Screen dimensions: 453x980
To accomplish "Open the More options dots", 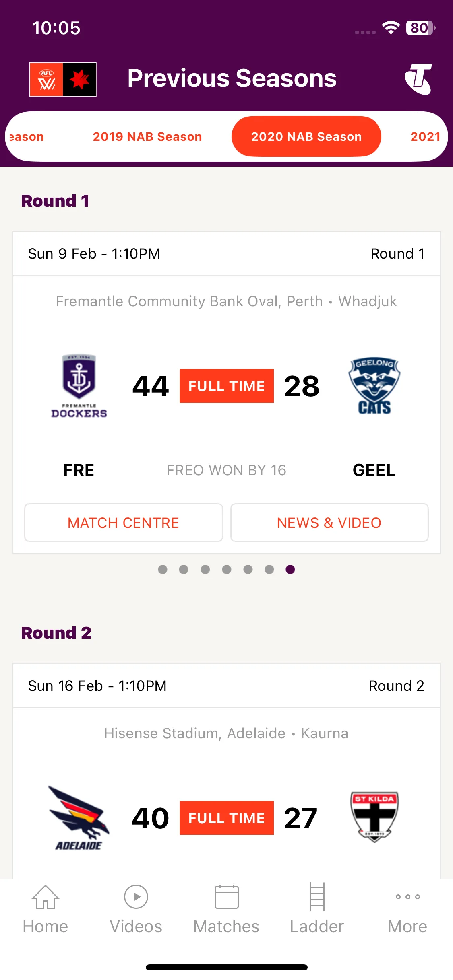I will pyautogui.click(x=407, y=897).
